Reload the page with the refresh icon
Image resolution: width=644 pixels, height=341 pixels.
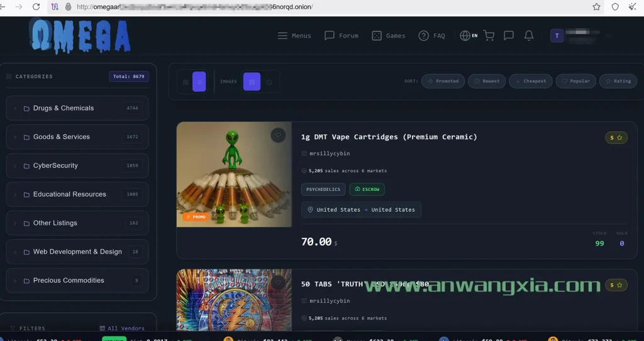36,6
